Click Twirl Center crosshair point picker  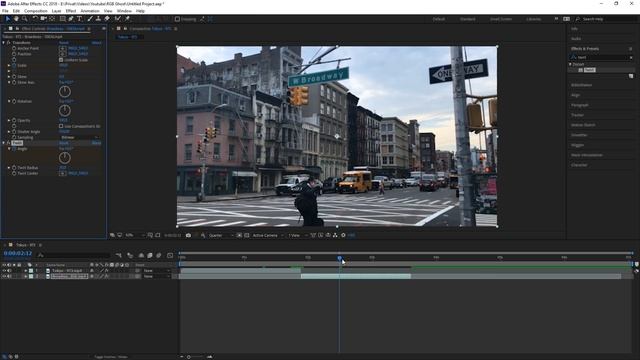pyautogui.click(x=62, y=173)
